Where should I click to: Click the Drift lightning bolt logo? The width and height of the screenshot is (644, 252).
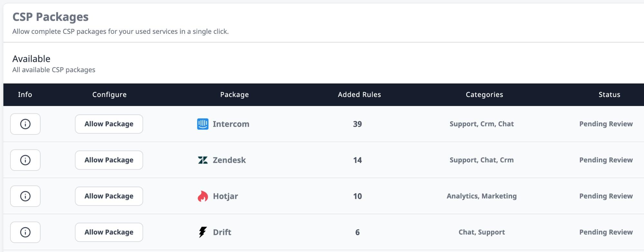coord(203,232)
